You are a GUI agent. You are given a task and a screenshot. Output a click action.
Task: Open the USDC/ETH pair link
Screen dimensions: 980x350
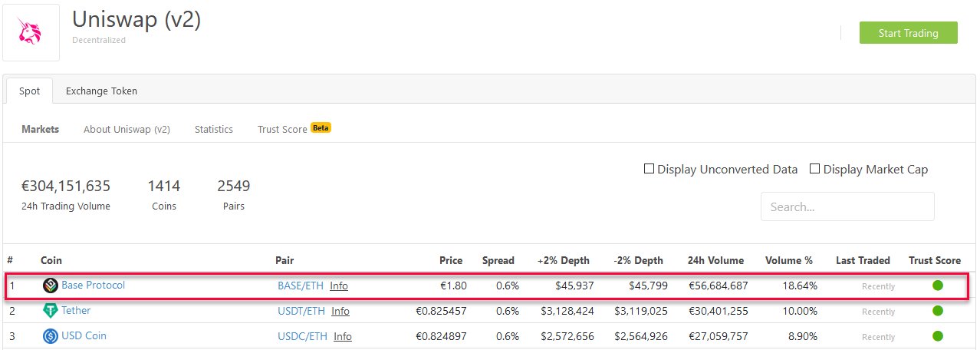pyautogui.click(x=303, y=336)
